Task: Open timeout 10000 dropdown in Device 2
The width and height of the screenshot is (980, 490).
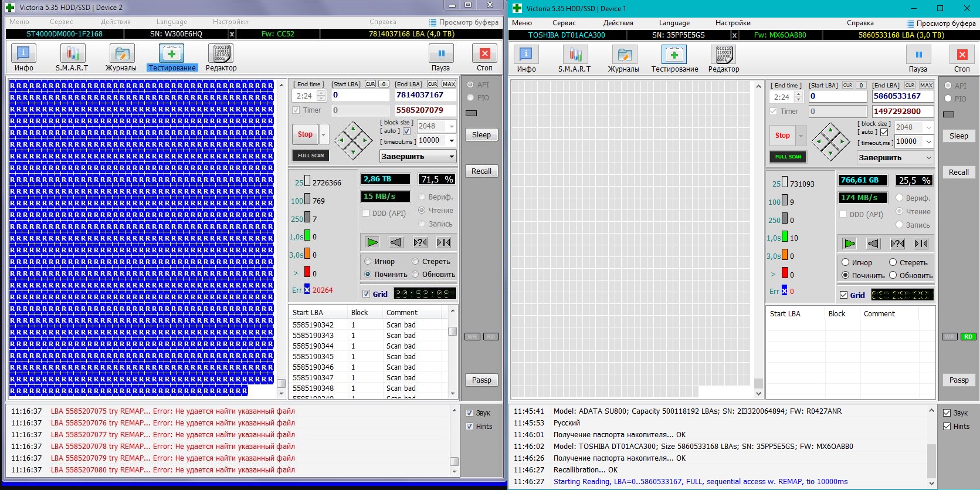Action: (x=452, y=140)
